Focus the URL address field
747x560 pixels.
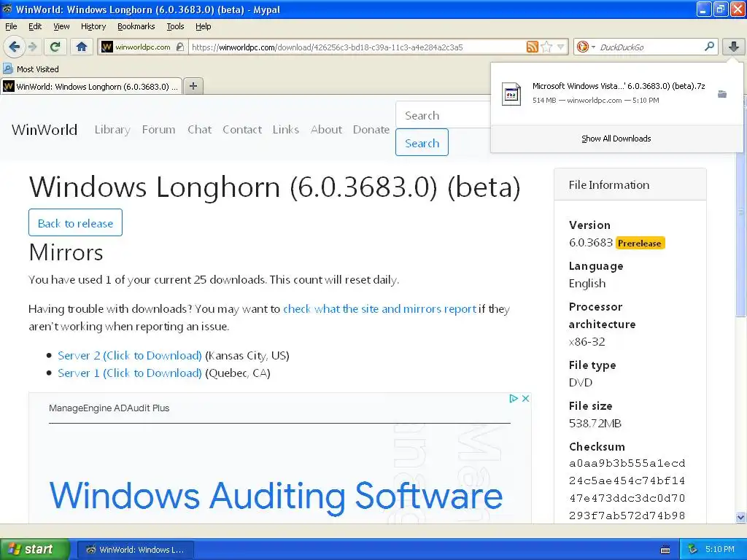pos(356,47)
